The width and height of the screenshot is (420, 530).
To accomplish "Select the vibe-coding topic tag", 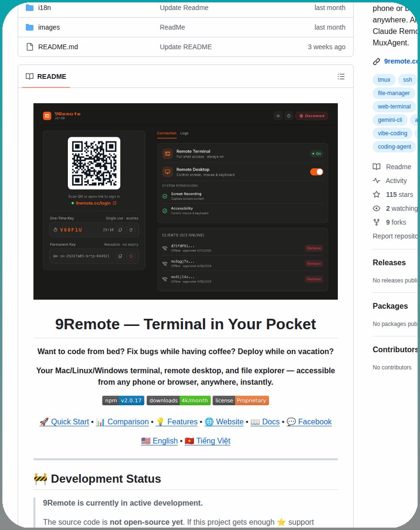I will 392,133.
